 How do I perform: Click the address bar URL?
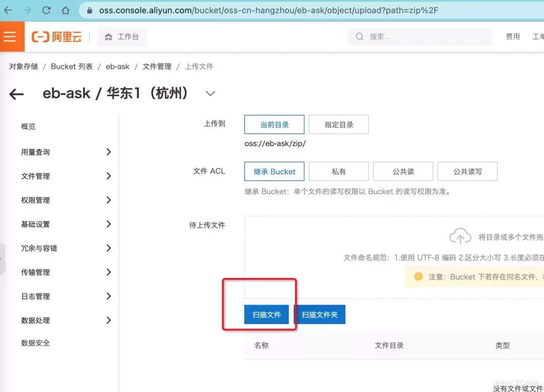pos(268,11)
